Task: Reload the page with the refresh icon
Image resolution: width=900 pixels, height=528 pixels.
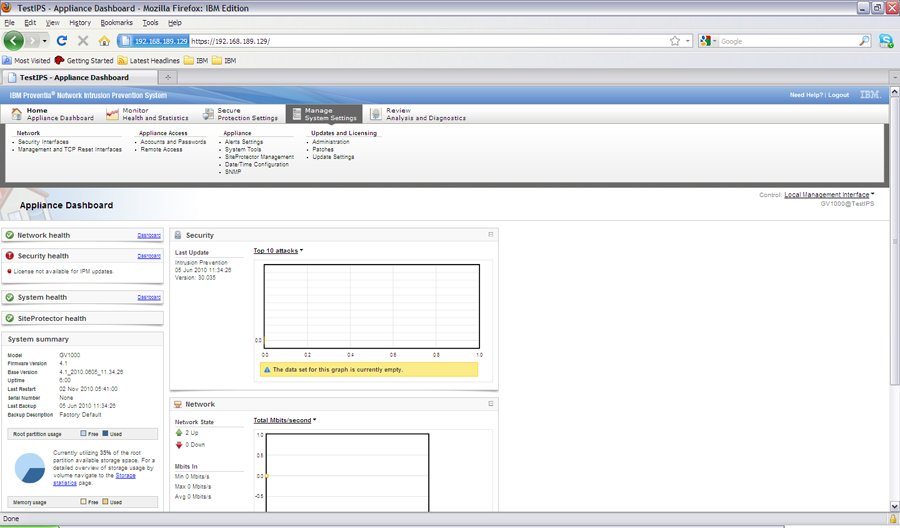Action: pyautogui.click(x=62, y=41)
